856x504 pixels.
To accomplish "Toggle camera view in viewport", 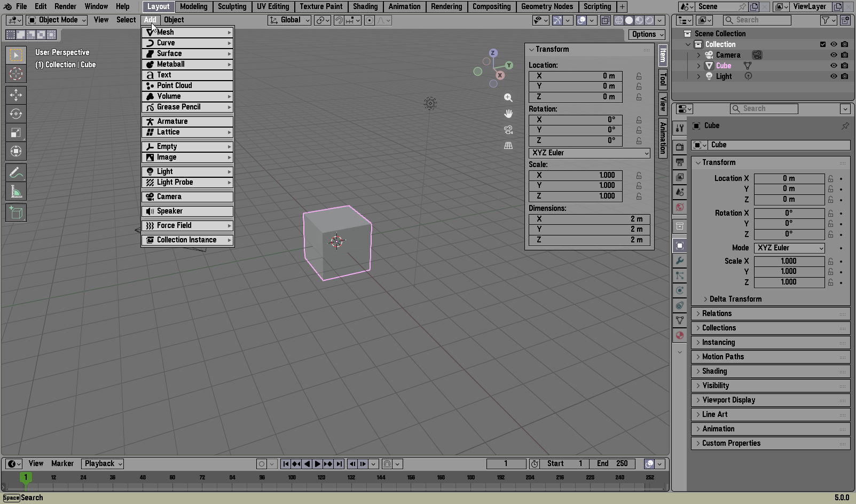I will 508,130.
